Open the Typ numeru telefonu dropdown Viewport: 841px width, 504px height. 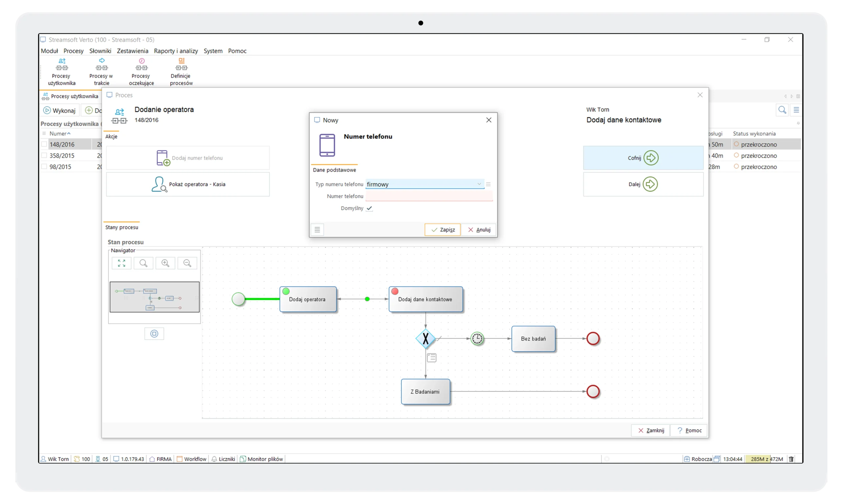(x=479, y=184)
